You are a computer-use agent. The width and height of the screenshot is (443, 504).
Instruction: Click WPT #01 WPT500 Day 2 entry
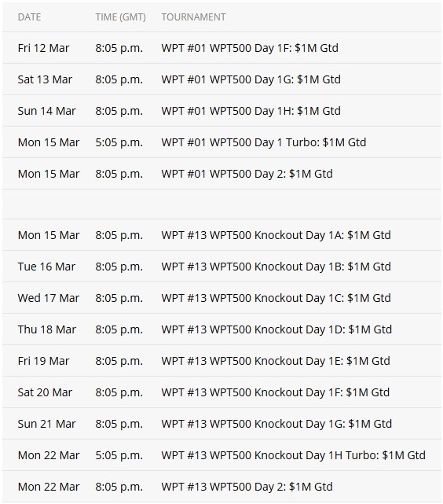247,174
